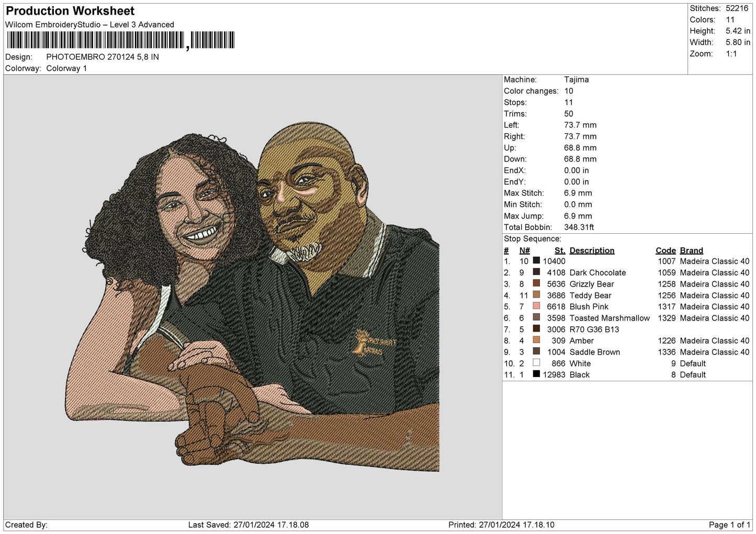Click the design name PHOTOEMBRO 270124 5,8 IN
The image size is (756, 534).
103,57
